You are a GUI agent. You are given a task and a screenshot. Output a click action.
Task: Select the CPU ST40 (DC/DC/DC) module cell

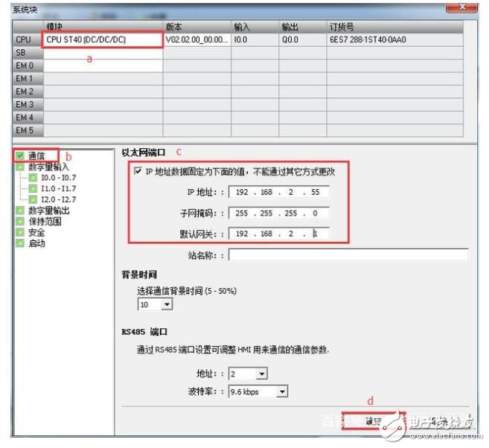(x=103, y=39)
